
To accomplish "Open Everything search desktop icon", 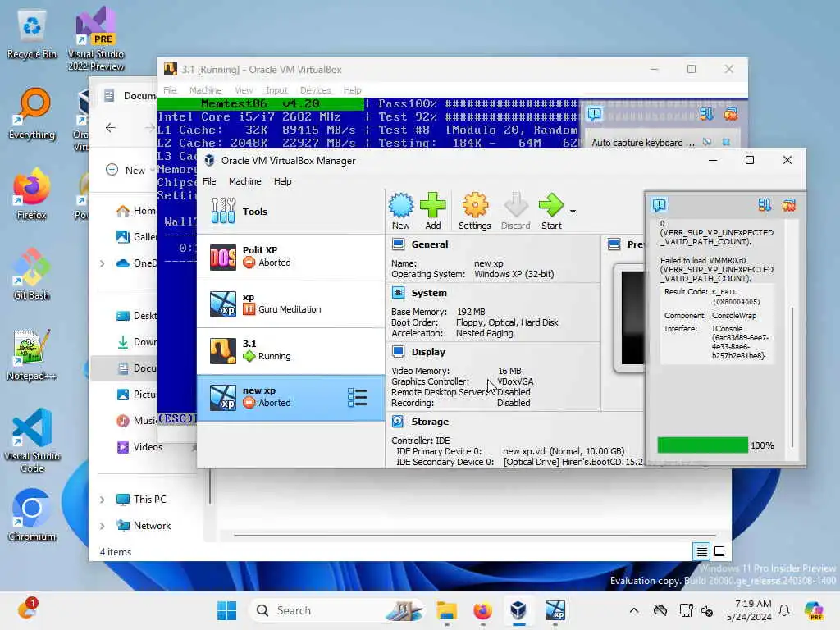I will tap(32, 115).
